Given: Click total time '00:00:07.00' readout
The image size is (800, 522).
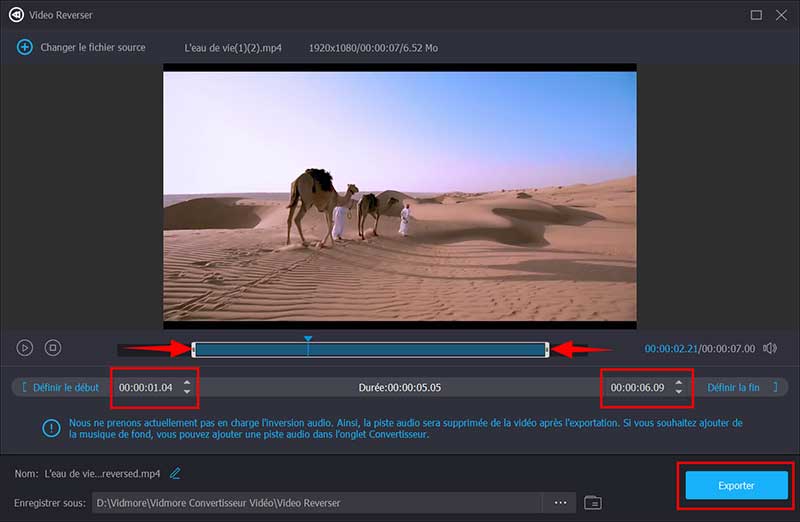Looking at the screenshot, I should [728, 349].
